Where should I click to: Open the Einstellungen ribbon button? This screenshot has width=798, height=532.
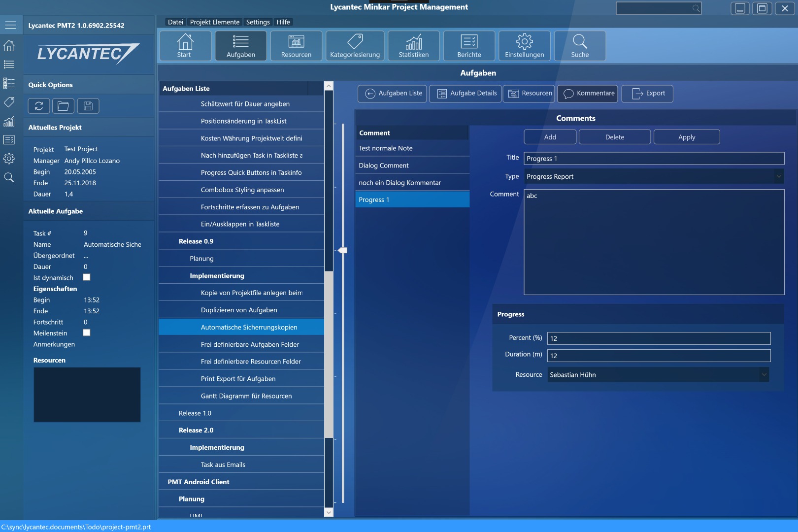(x=525, y=46)
